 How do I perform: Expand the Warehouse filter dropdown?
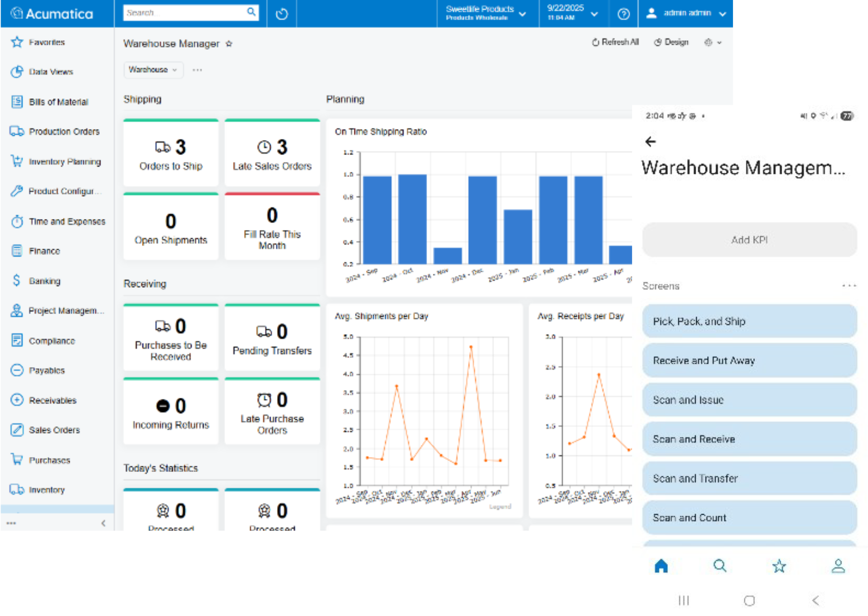(x=153, y=70)
